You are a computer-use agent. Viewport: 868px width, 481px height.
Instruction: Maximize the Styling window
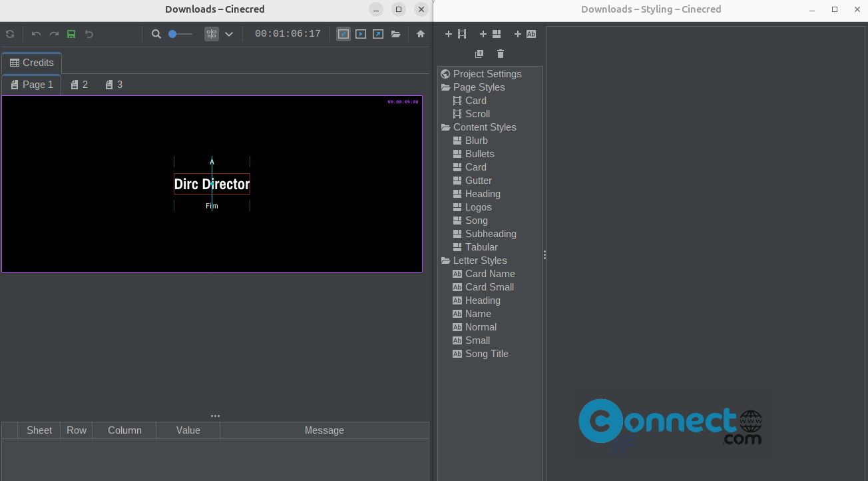(x=835, y=9)
